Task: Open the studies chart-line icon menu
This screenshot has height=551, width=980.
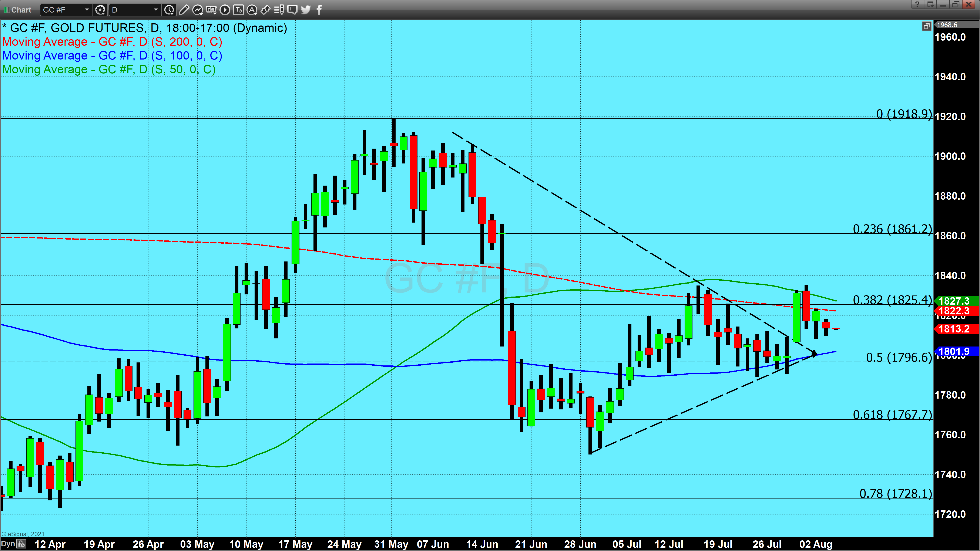Action: 197,10
